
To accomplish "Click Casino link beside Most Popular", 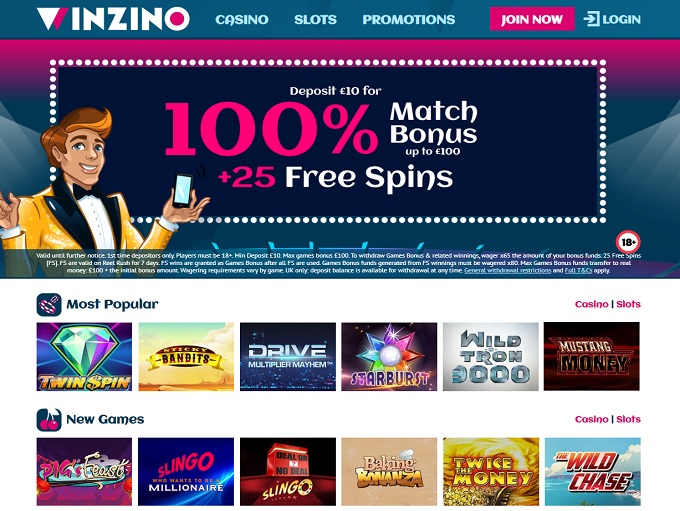I will click(591, 304).
